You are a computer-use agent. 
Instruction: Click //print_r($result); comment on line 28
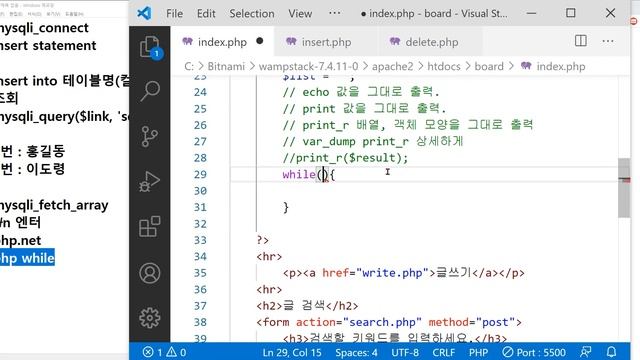coord(345,158)
